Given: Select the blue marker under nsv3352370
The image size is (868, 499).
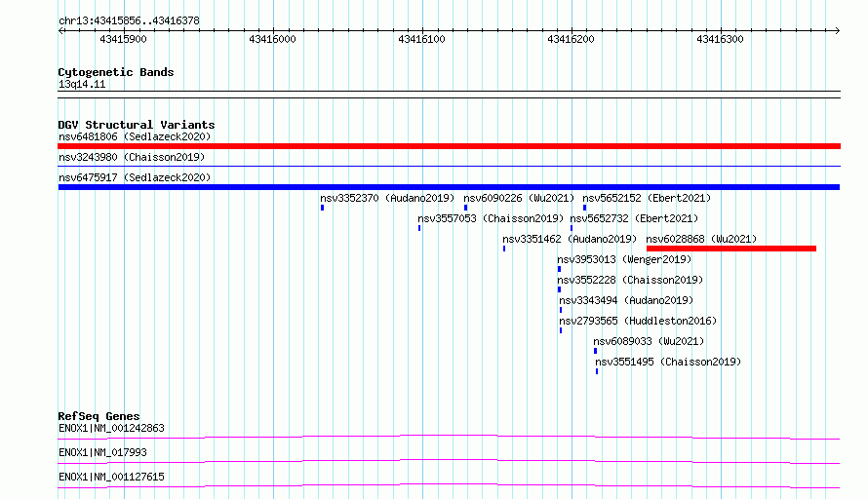Looking at the screenshot, I should tap(322, 208).
